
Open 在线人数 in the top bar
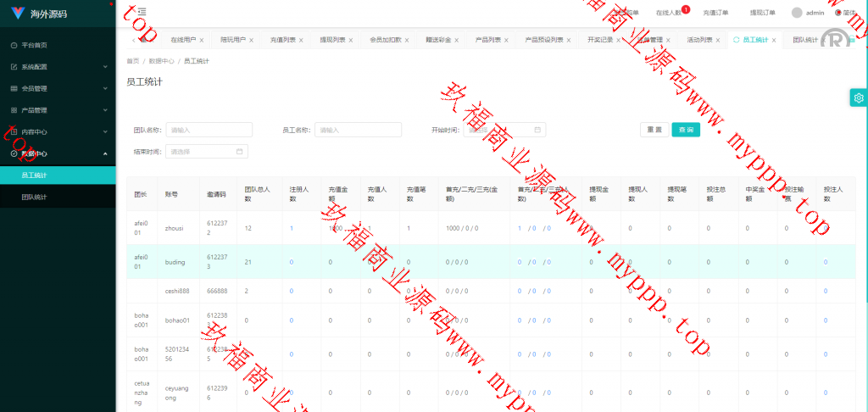(x=669, y=13)
